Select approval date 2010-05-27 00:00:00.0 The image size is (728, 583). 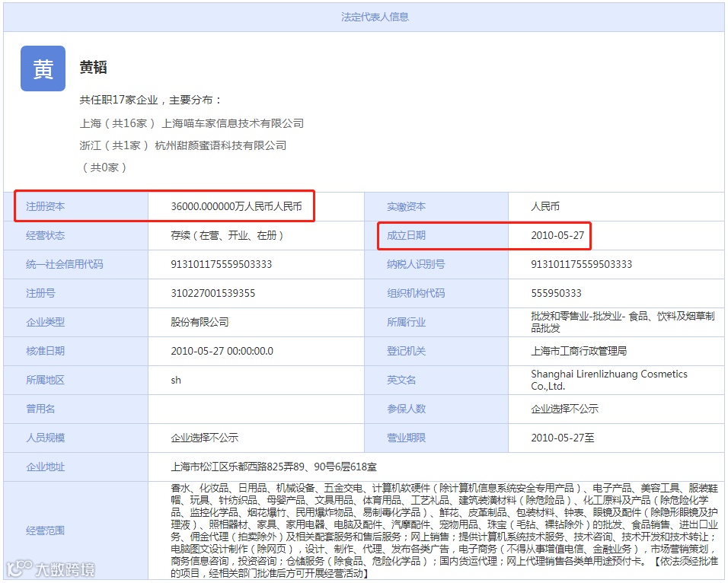[x=222, y=351]
